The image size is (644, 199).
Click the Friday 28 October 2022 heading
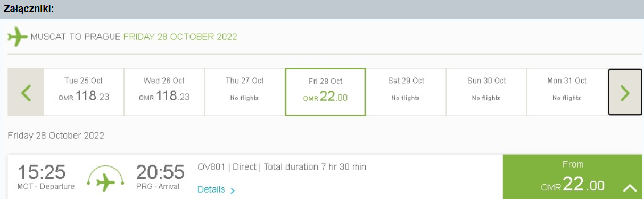(x=56, y=136)
